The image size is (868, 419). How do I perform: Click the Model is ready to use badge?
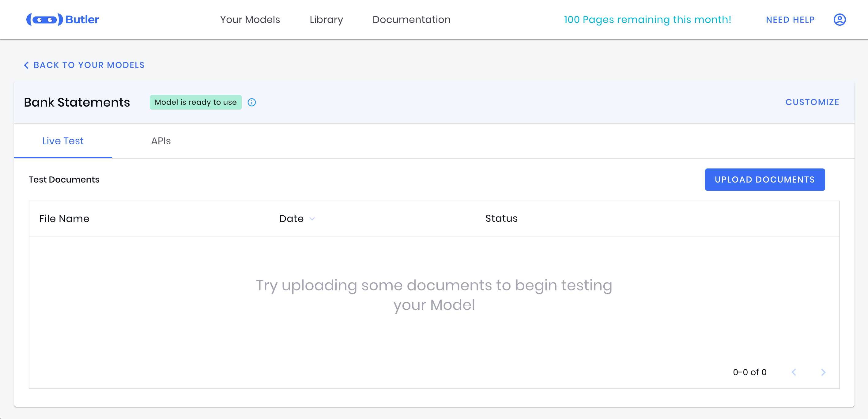[x=195, y=102]
